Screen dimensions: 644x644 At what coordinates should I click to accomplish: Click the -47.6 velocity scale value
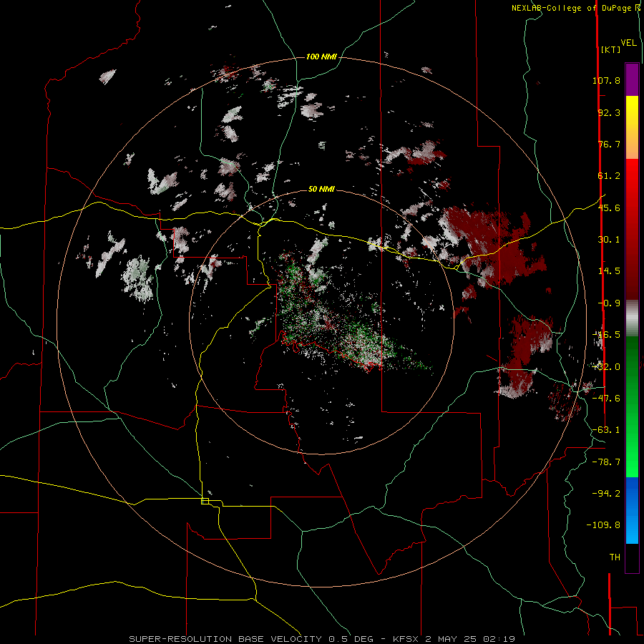click(606, 399)
